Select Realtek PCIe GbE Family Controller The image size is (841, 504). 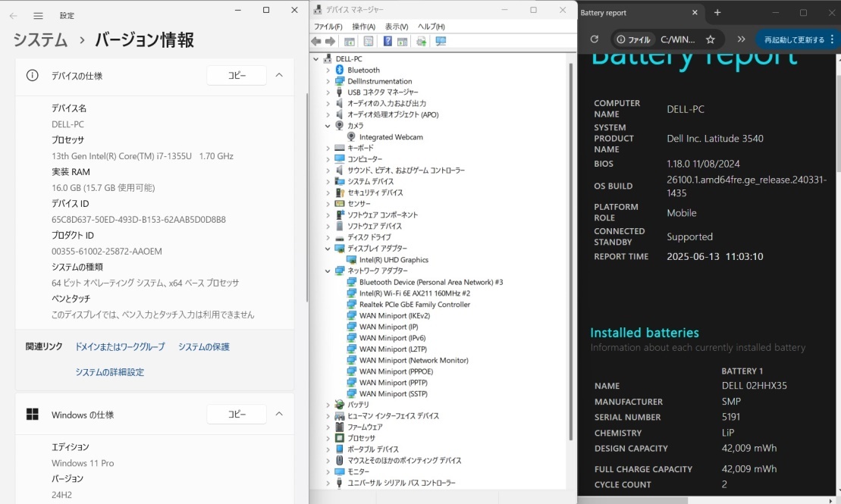(x=415, y=305)
